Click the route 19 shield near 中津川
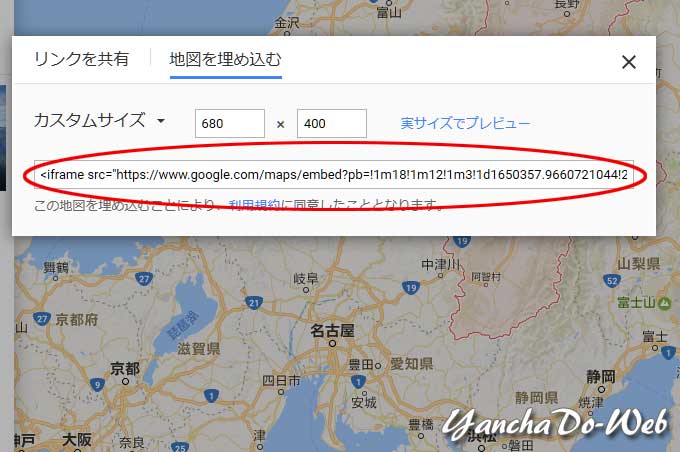 pos(410,287)
